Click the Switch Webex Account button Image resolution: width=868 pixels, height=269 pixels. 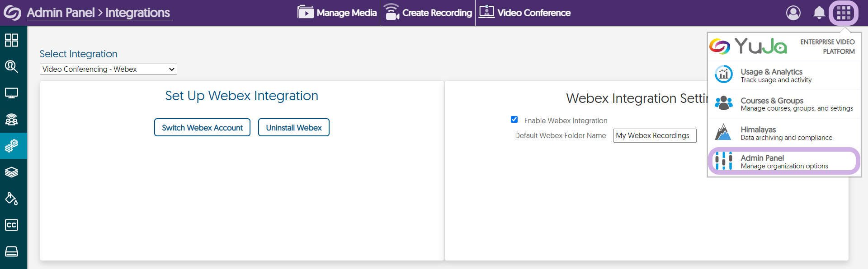coord(202,127)
